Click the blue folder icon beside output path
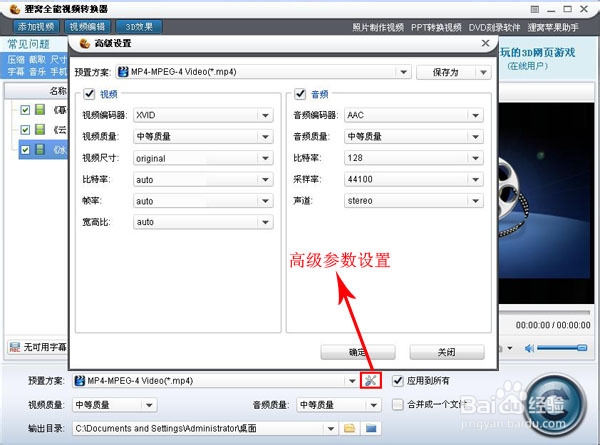The width and height of the screenshot is (600, 445). click(371, 428)
